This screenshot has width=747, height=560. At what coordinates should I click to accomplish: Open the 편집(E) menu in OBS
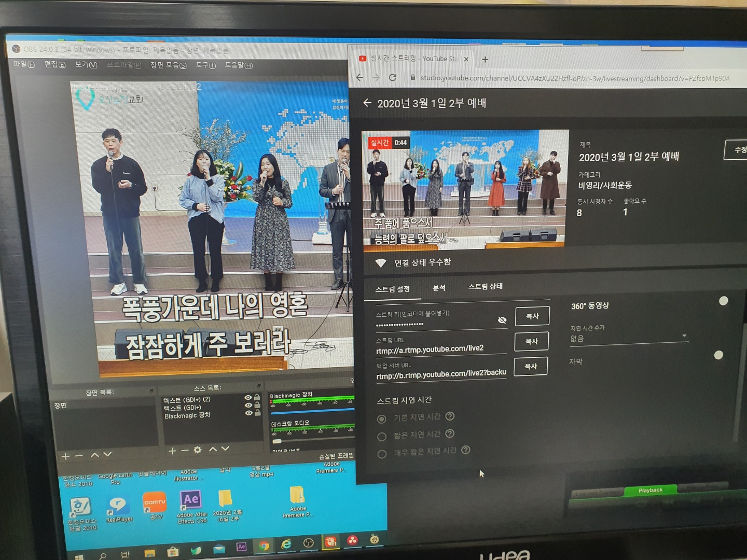[x=55, y=64]
